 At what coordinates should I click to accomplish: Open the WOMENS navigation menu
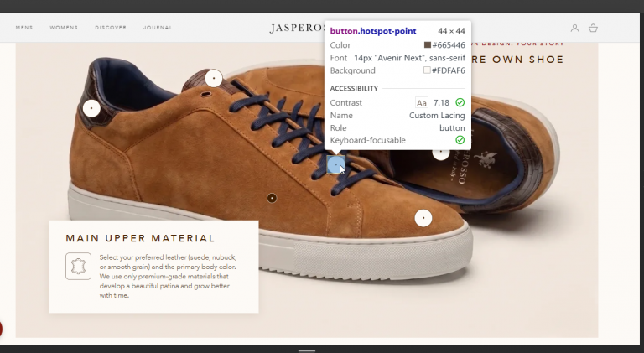[x=64, y=28]
